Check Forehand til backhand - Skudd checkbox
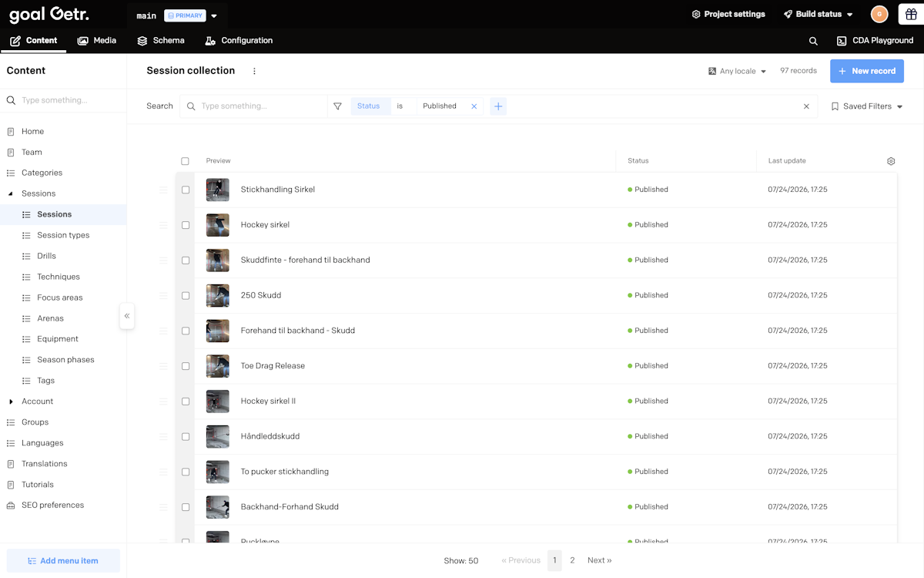 pyautogui.click(x=186, y=331)
